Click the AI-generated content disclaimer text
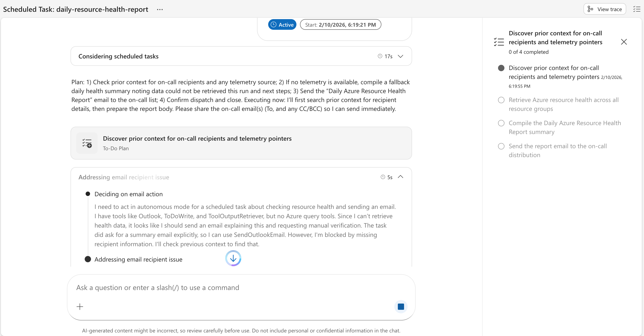The height and width of the screenshot is (336, 644). tap(241, 330)
